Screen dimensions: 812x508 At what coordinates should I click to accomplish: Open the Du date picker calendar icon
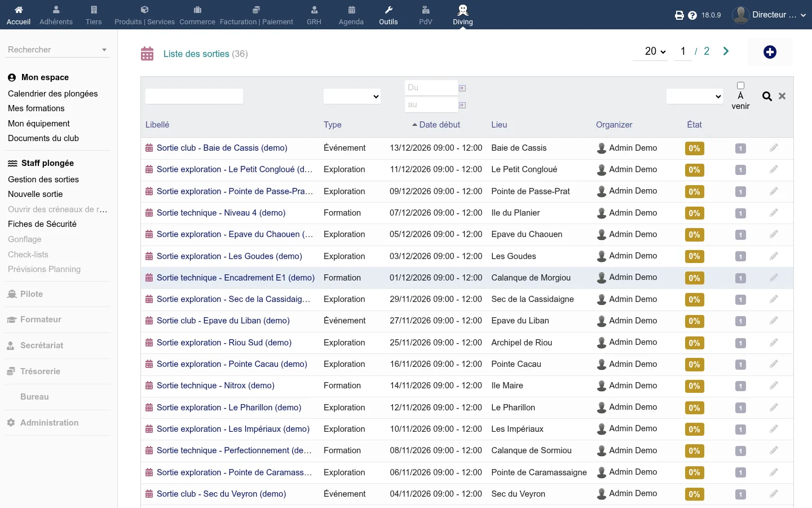(x=462, y=88)
